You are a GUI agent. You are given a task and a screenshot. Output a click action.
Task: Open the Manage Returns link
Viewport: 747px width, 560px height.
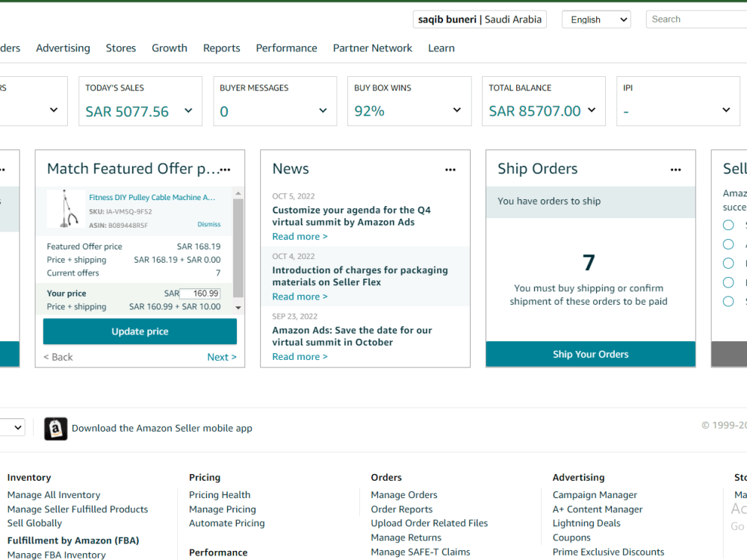406,537
